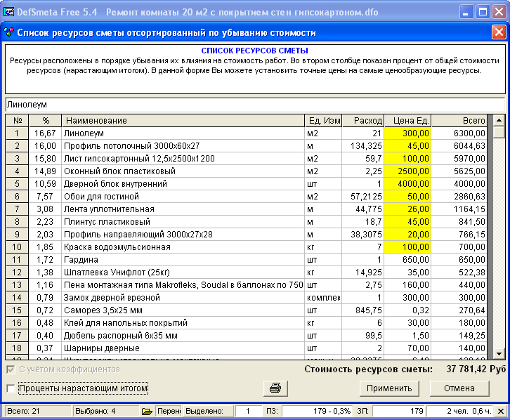This screenshot has height=420, width=510.
Task: Click the resource name text field
Action: click(254, 105)
